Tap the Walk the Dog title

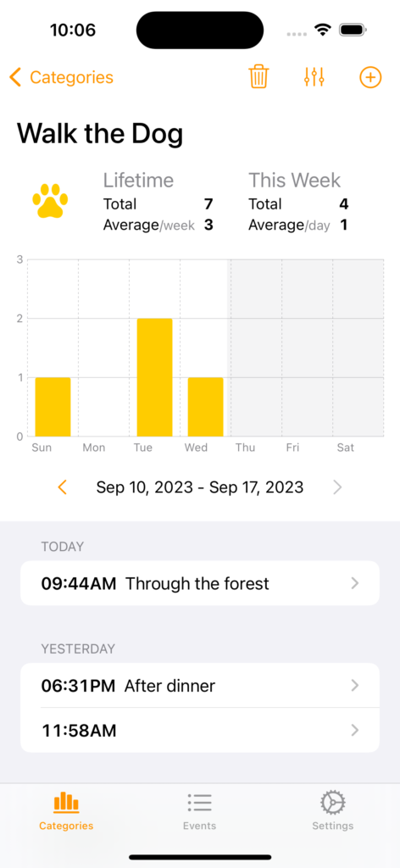(x=100, y=134)
